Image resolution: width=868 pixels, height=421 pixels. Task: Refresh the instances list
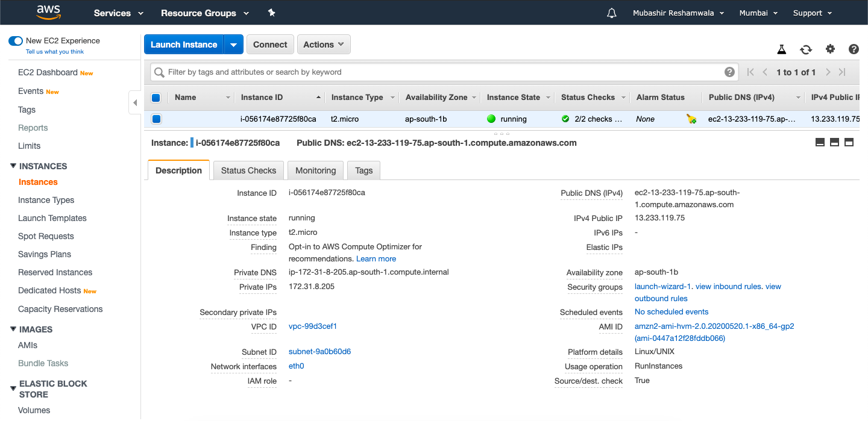point(806,49)
